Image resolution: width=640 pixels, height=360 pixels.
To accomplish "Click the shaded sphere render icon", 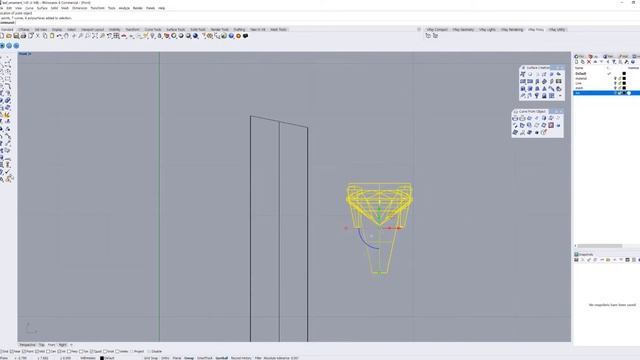I will click(181, 36).
